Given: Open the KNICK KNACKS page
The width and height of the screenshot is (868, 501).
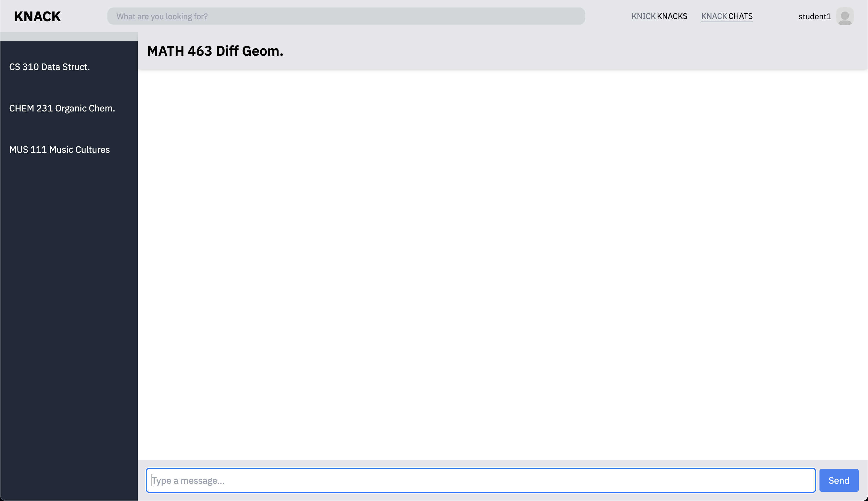Looking at the screenshot, I should coord(659,16).
